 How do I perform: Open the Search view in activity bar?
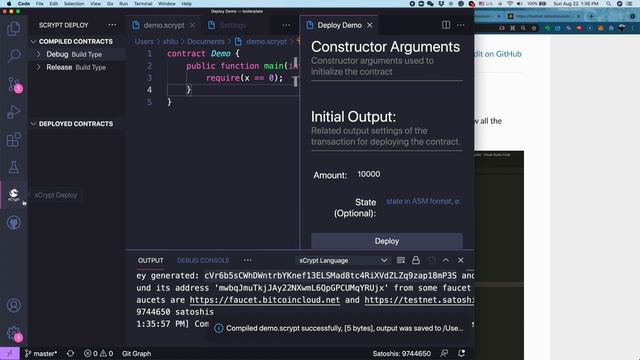tap(13, 56)
